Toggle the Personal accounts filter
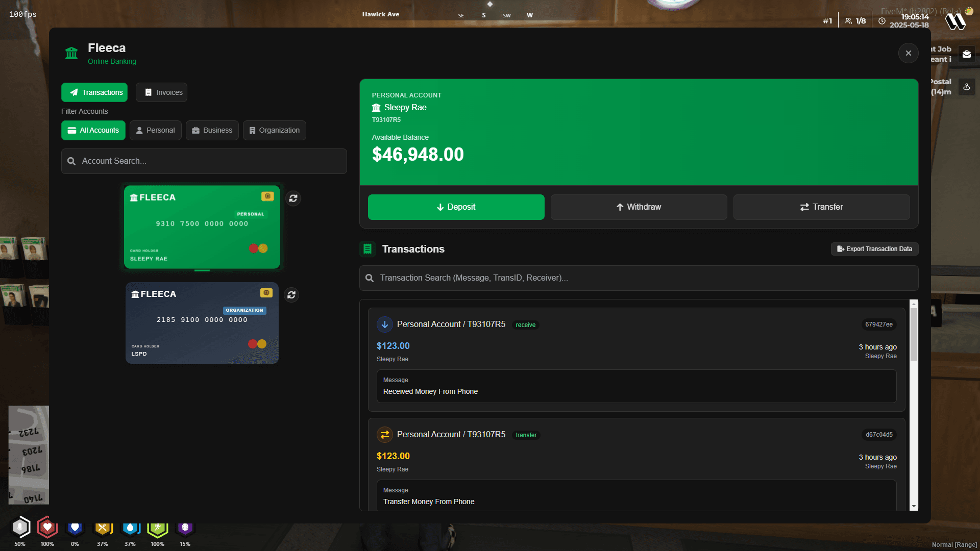The width and height of the screenshot is (980, 551). point(156,130)
